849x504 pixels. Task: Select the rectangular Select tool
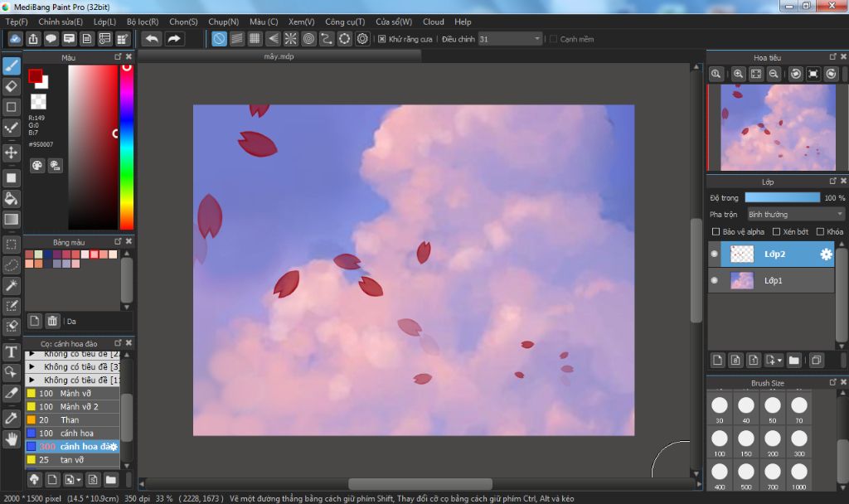pos(12,245)
